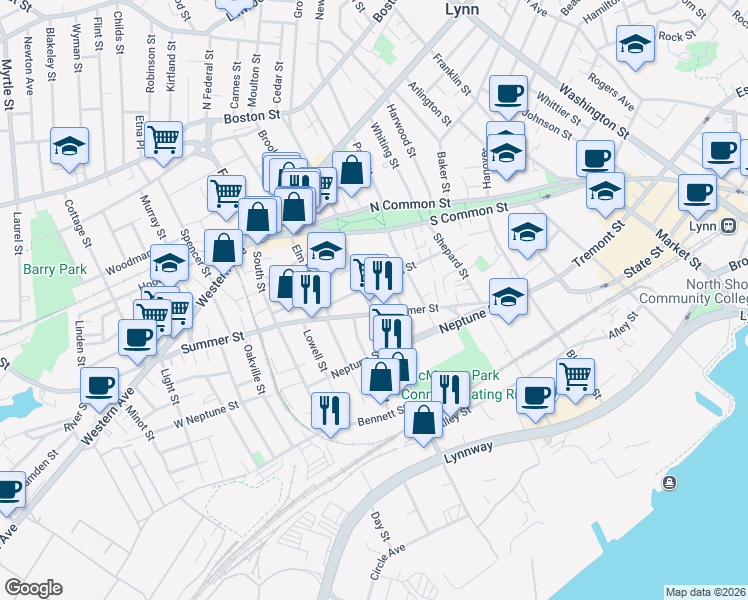The height and width of the screenshot is (600, 748).
Task: Click the cafe marker left of Washington St label
Action: click(x=595, y=160)
